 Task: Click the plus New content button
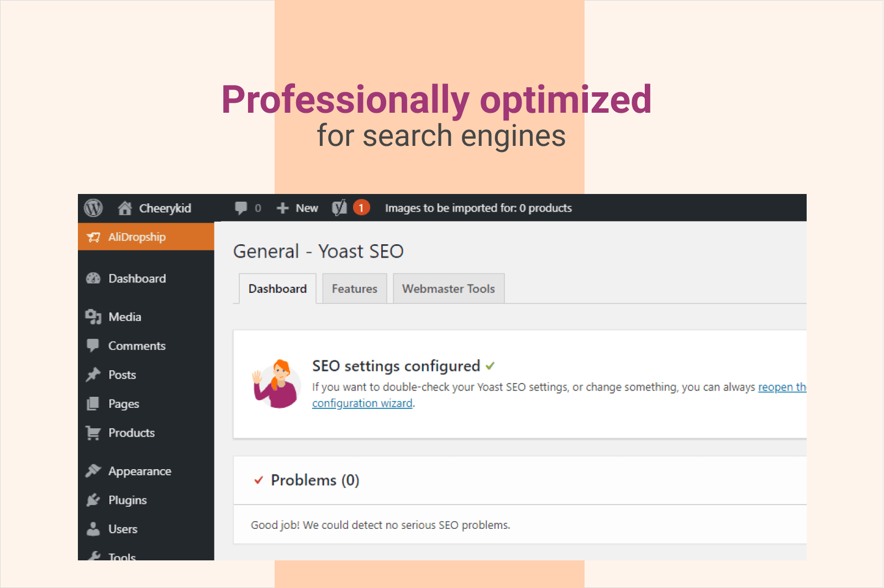(x=297, y=208)
